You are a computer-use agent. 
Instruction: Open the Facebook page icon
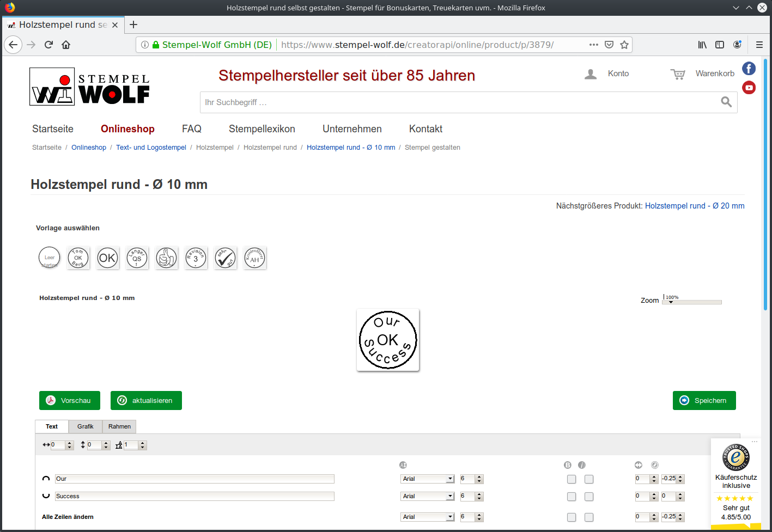point(749,68)
